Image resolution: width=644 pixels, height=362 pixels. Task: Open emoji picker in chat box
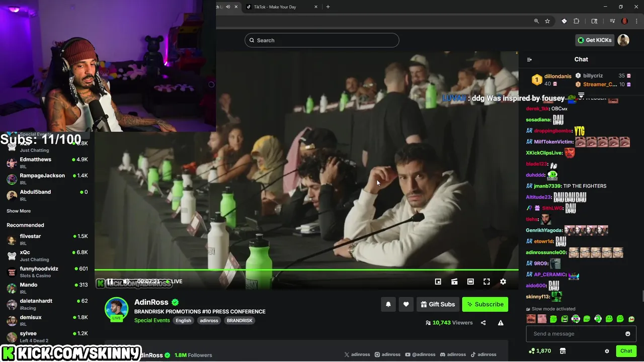(628, 334)
